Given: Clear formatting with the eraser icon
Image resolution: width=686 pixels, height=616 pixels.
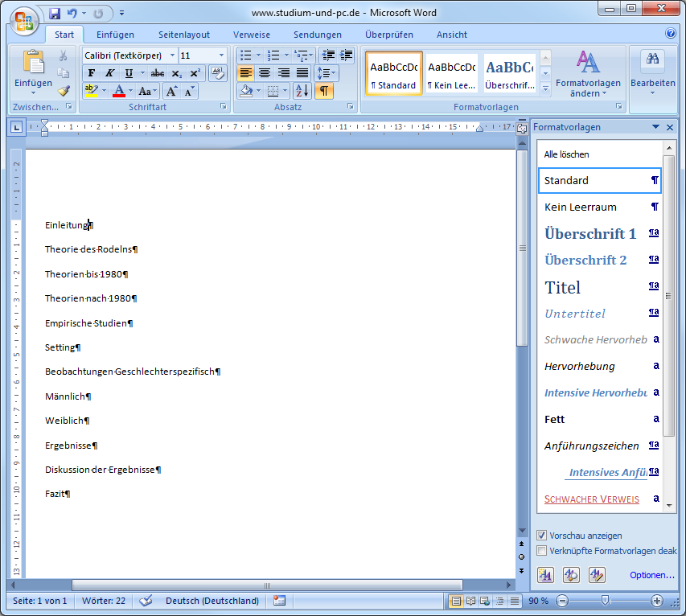Looking at the screenshot, I should (217, 73).
